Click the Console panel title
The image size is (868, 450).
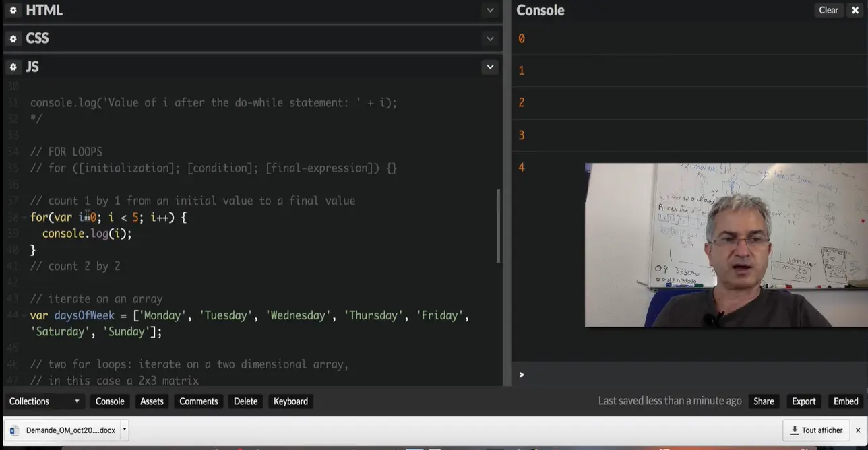[x=540, y=11]
